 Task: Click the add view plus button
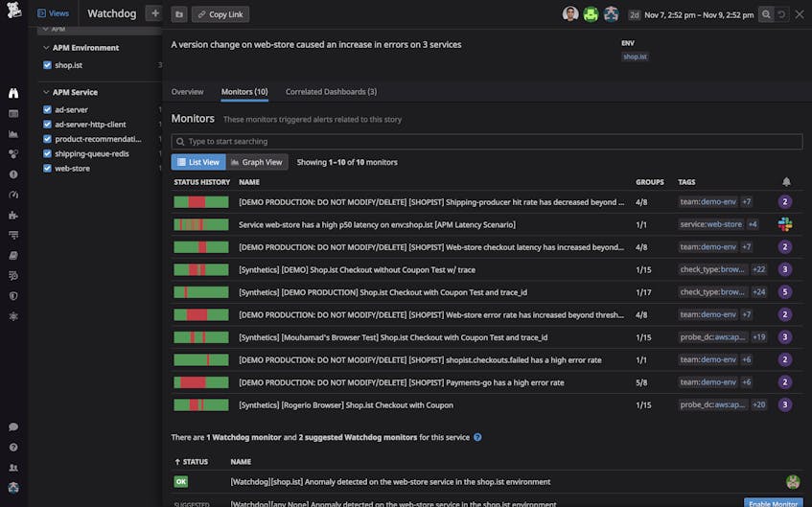154,13
